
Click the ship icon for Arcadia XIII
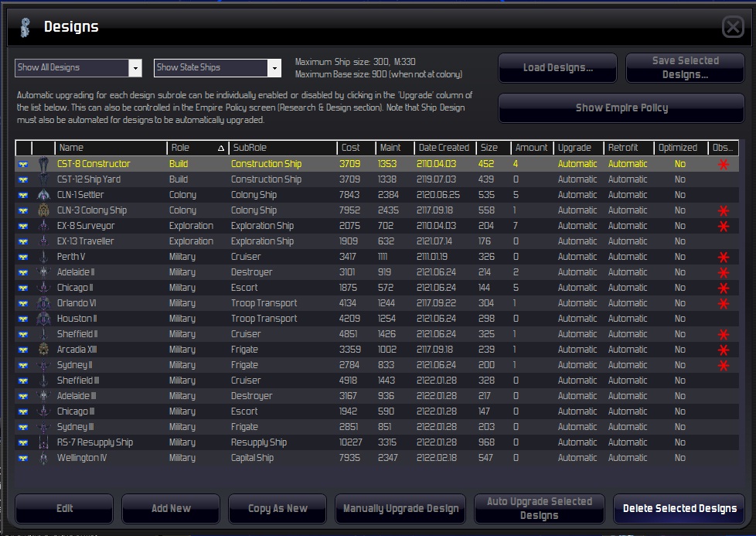click(x=43, y=350)
